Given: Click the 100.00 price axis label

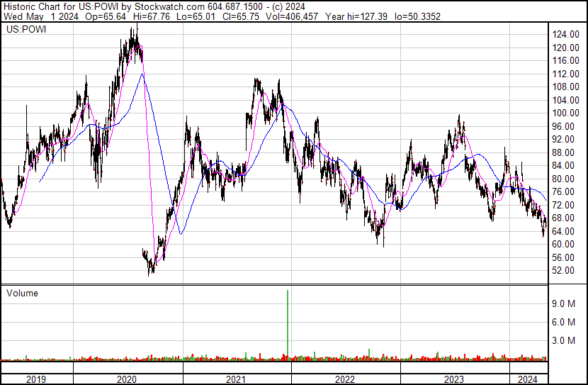Looking at the screenshot, I should pyautogui.click(x=567, y=113).
